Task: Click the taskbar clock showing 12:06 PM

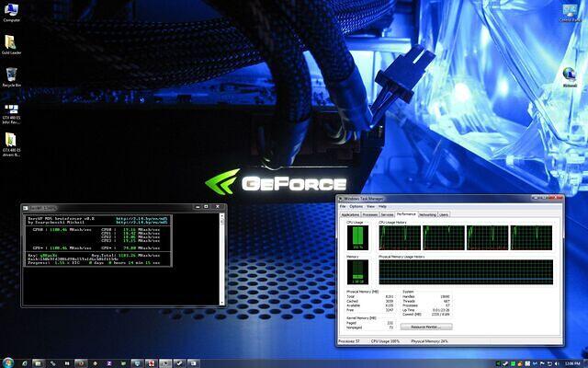Action: coord(572,363)
